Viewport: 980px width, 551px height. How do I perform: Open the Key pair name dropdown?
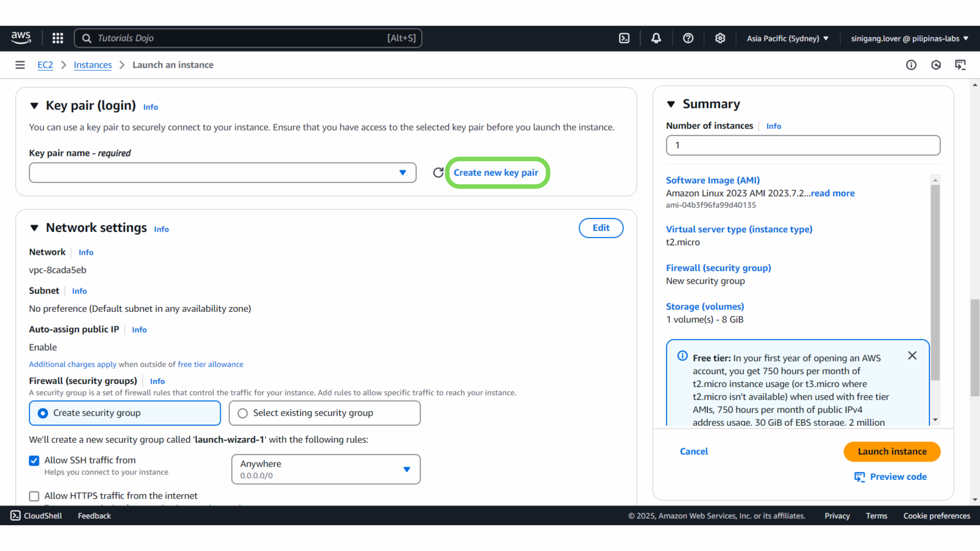[x=222, y=173]
